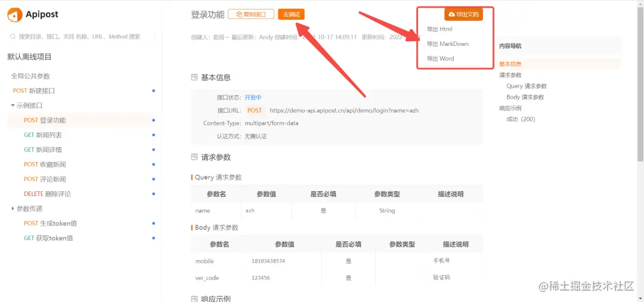Jump to 响应示例 in content navigation
The height and width of the screenshot is (302, 644).
tap(510, 108)
